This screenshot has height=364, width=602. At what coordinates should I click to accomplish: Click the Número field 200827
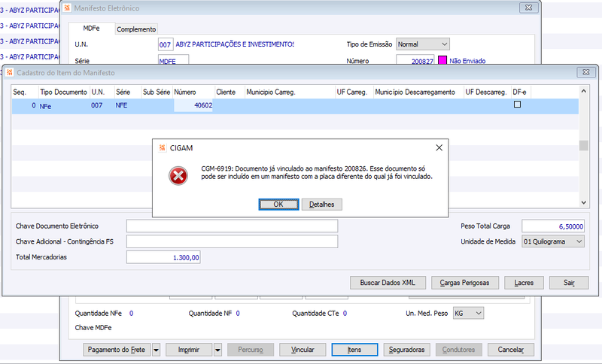point(415,61)
